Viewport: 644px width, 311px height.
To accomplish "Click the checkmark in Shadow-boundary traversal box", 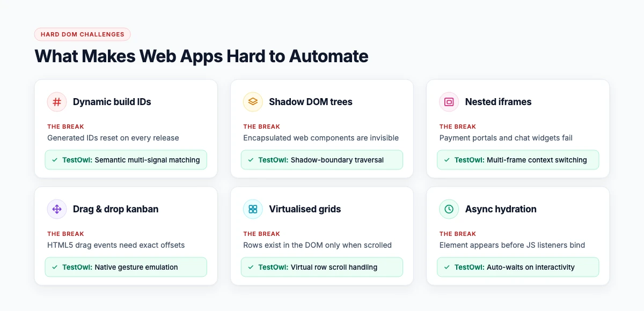I will coord(251,160).
